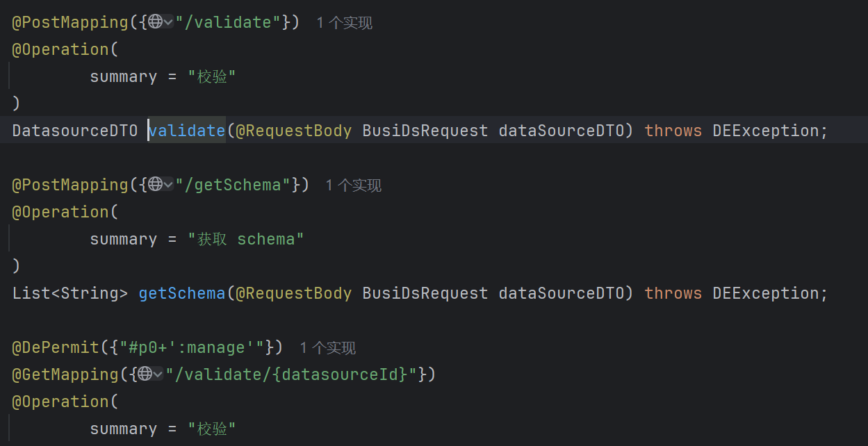
Task: Open "1 个实现" hint after "/getSchema" PostMapping
Action: click(x=353, y=185)
